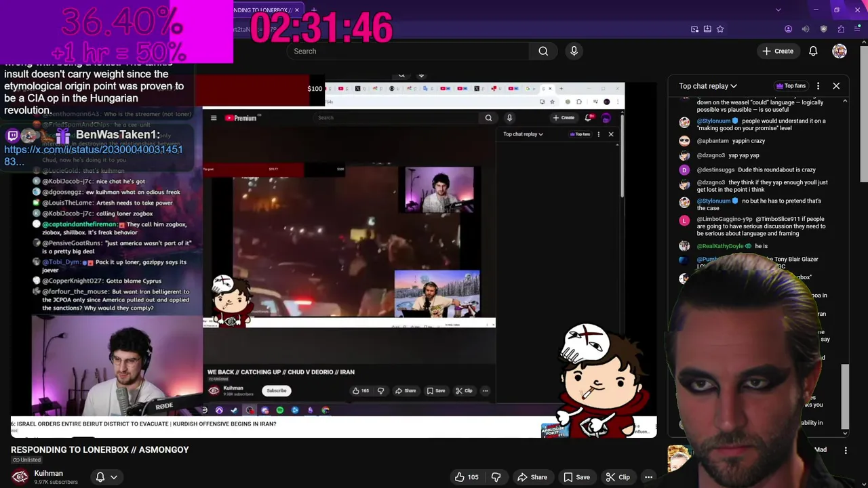This screenshot has width=868, height=488.
Task: Click the main video player
Action: pos(334,258)
